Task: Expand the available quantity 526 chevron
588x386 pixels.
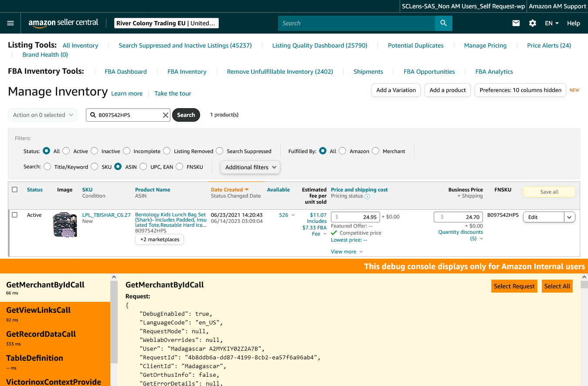Action: [293, 215]
